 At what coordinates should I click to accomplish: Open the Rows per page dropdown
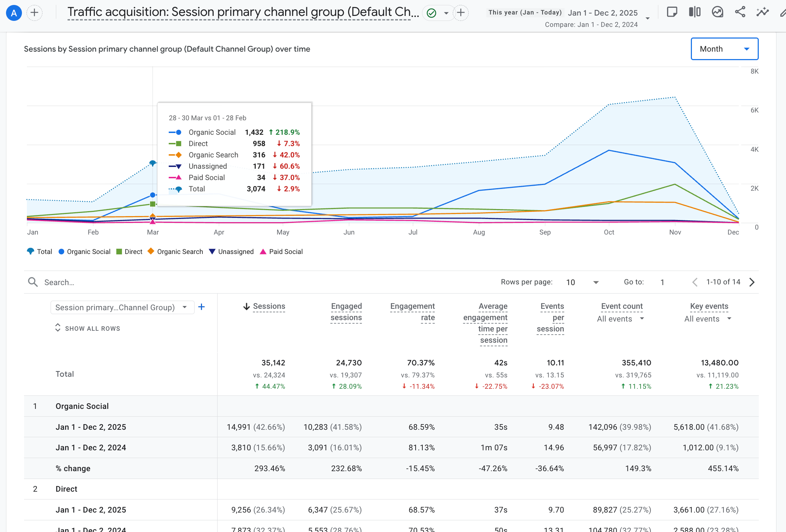(x=582, y=282)
